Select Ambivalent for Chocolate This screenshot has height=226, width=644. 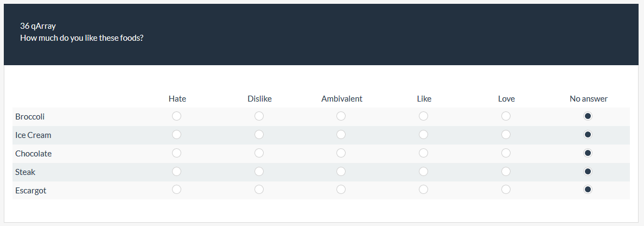pos(341,153)
